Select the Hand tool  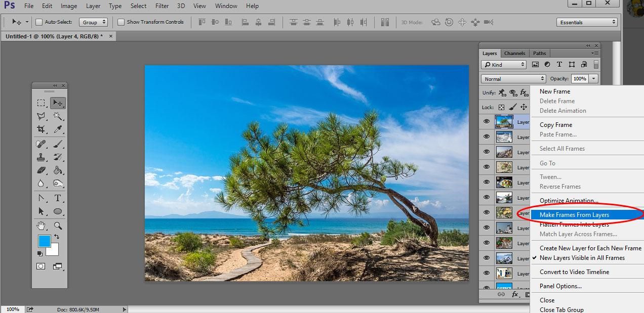[41, 226]
